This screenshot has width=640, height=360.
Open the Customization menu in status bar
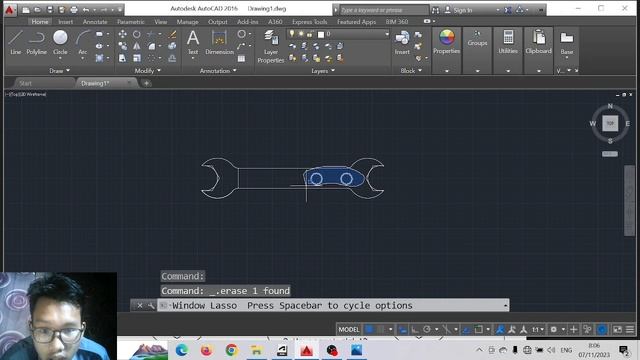pos(630,329)
